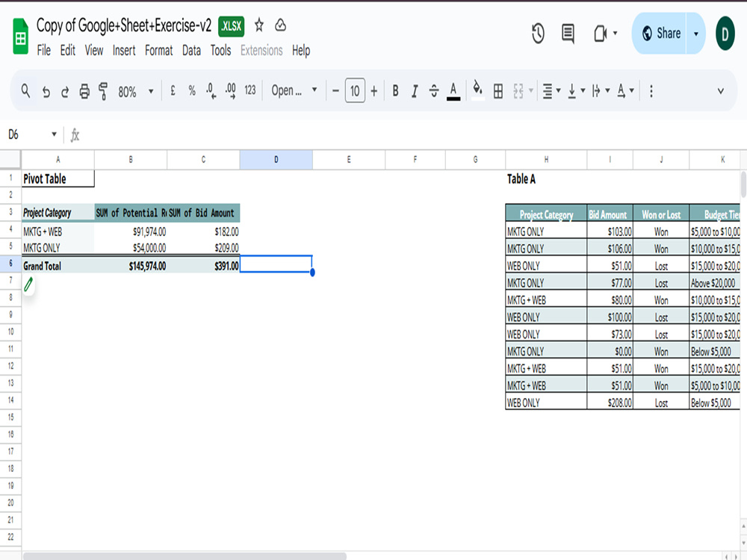747x560 pixels.
Task: Star this spreadsheet document
Action: 259,25
